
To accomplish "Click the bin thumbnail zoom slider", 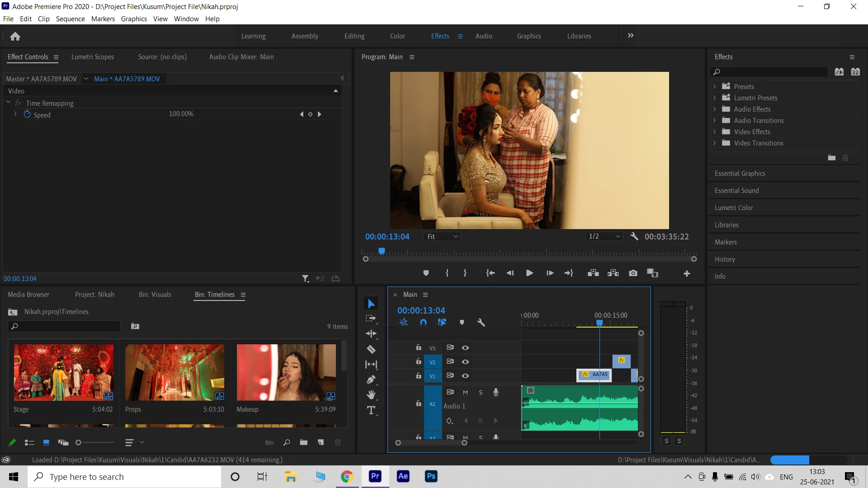I will click(x=79, y=442).
